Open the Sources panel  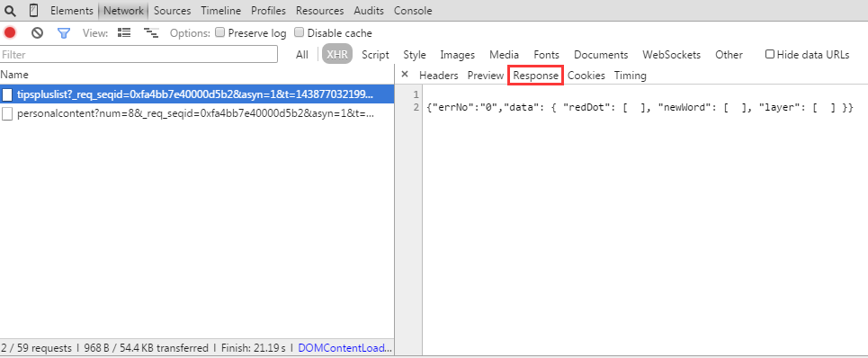[172, 11]
